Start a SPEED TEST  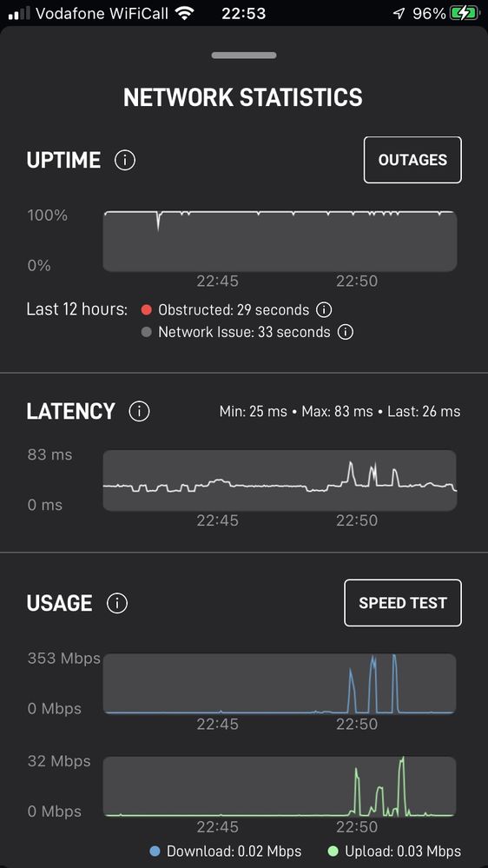pyautogui.click(x=402, y=603)
